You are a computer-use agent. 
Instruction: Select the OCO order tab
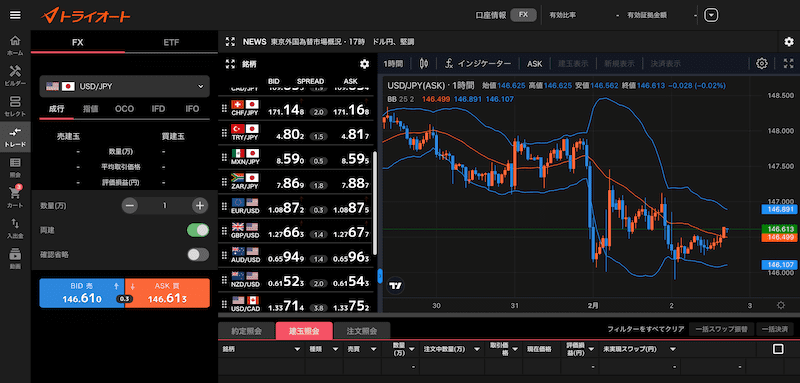click(x=124, y=109)
